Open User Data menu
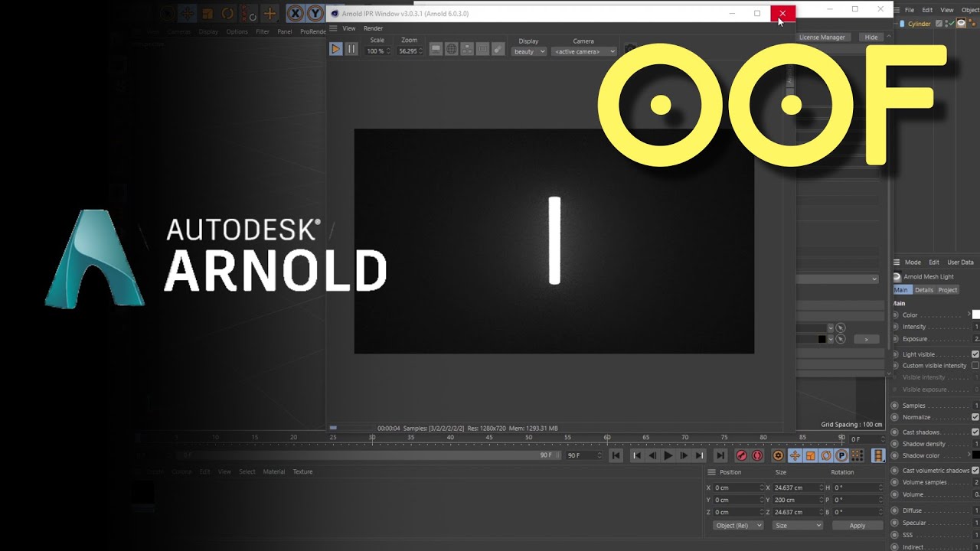The width and height of the screenshot is (980, 551). (960, 262)
